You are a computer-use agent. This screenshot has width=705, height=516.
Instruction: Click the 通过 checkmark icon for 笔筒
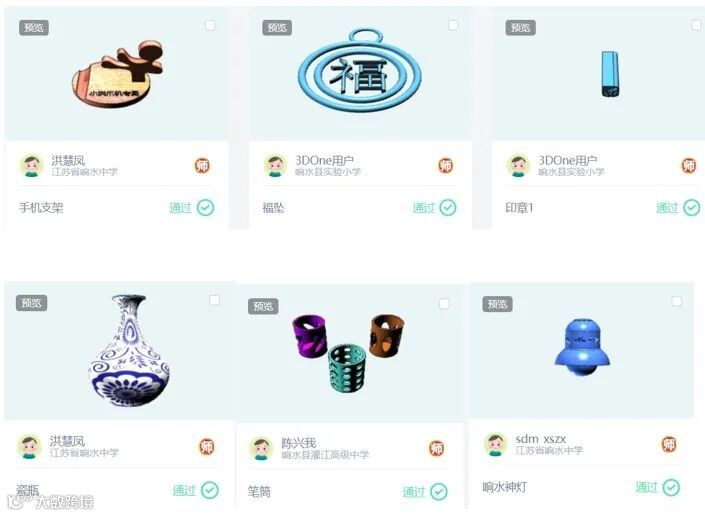[x=439, y=491]
